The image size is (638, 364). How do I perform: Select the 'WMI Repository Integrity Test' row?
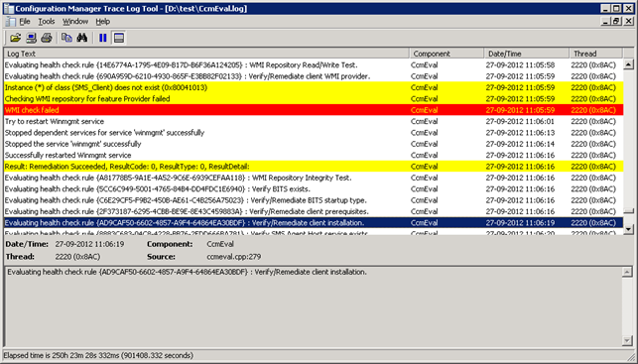tap(314, 178)
